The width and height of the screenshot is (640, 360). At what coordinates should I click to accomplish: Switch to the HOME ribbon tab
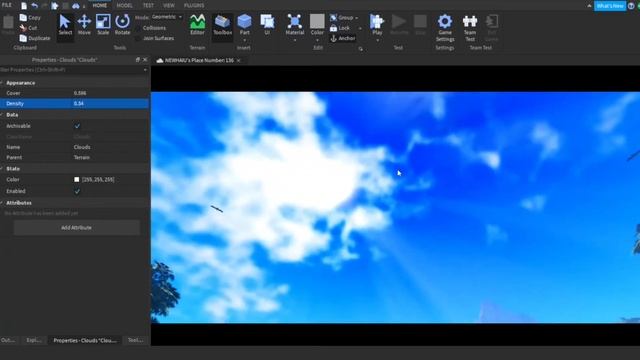[x=100, y=5]
